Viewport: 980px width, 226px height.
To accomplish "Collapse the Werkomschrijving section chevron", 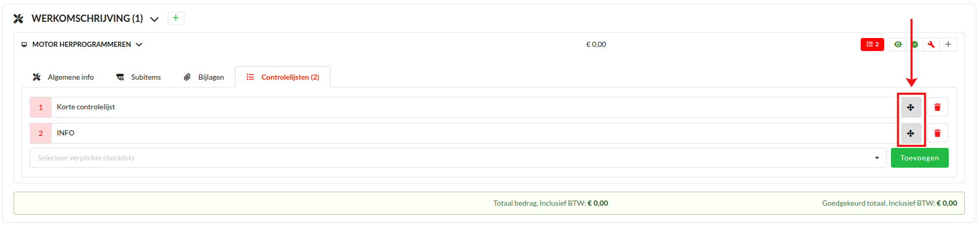I will point(154,19).
